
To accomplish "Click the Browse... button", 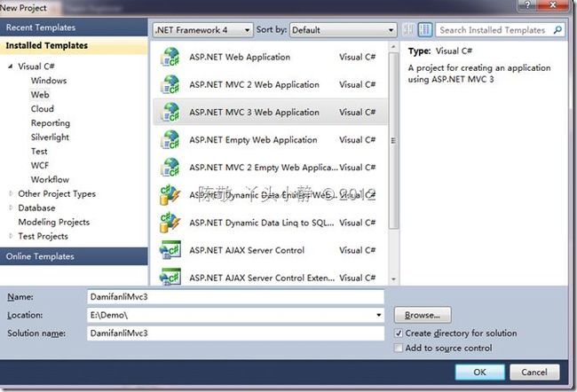I will 423,315.
